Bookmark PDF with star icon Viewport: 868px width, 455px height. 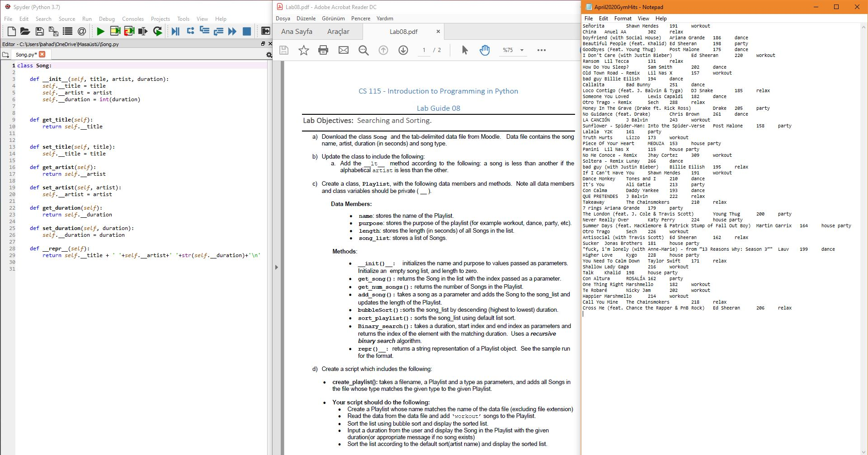(304, 50)
